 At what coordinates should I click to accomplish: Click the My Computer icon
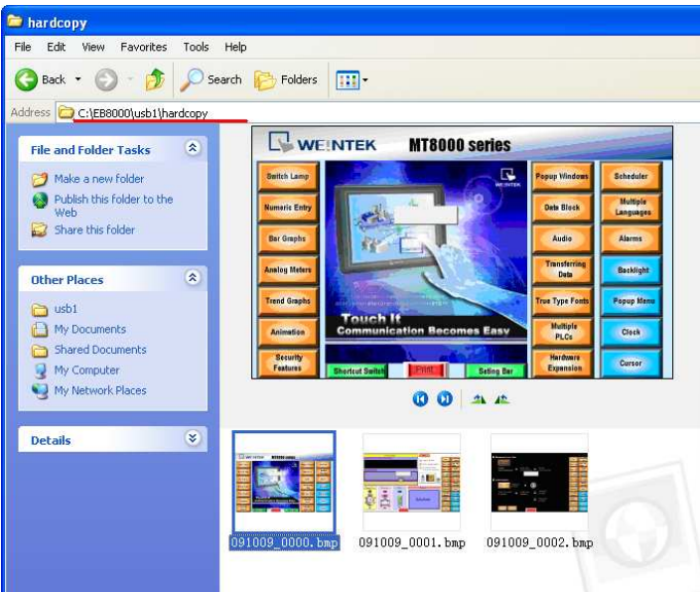point(40,370)
